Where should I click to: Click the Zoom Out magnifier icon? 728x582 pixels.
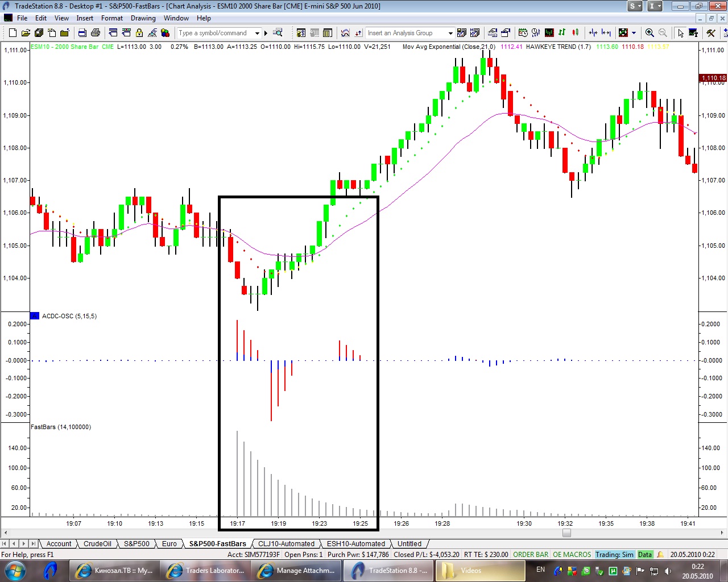tap(663, 33)
